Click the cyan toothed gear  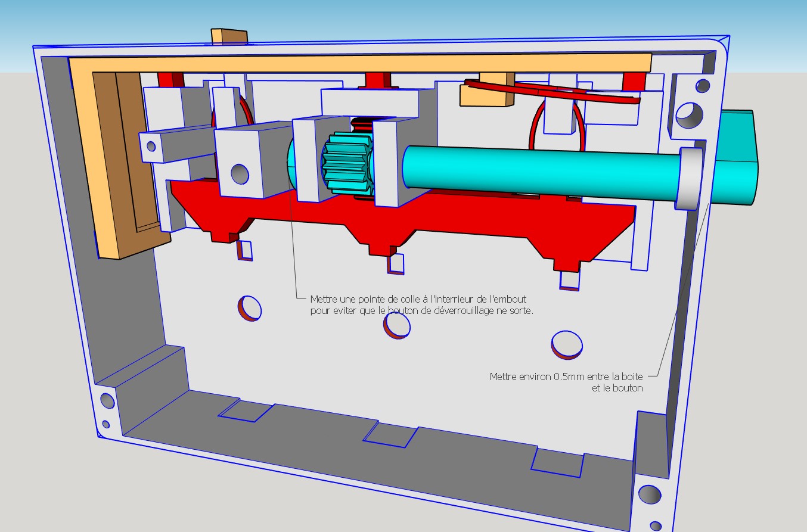[348, 163]
